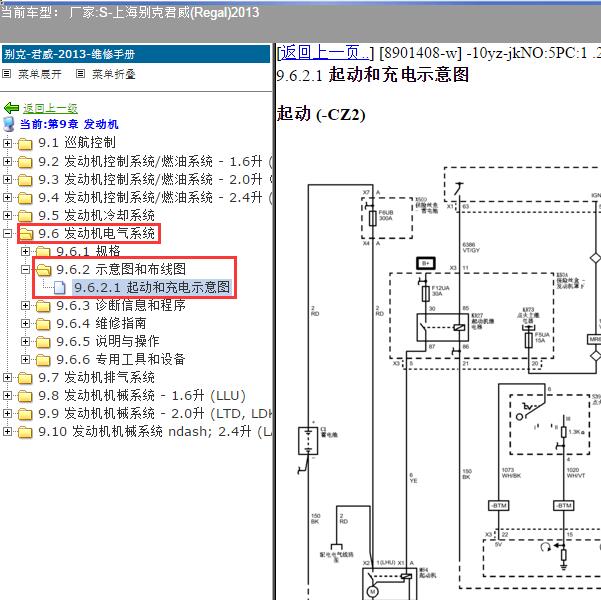Select tree item 9.1 巡航控制

point(77,143)
